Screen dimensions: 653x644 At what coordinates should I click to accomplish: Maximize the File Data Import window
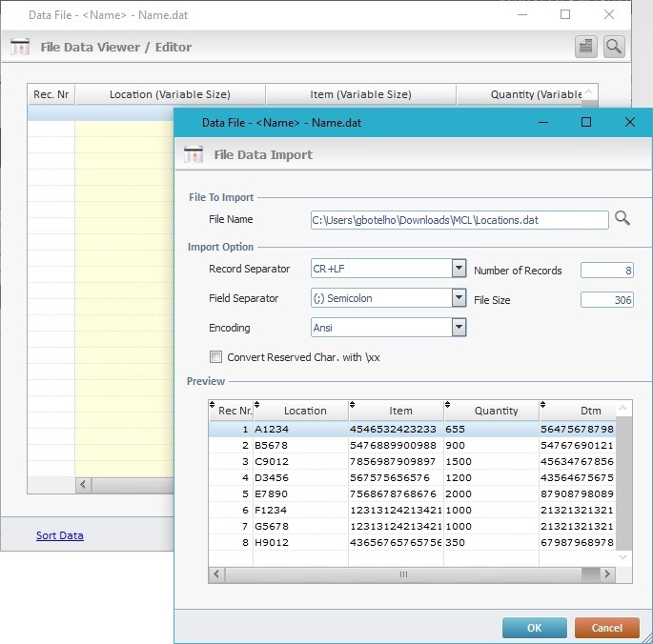[586, 122]
